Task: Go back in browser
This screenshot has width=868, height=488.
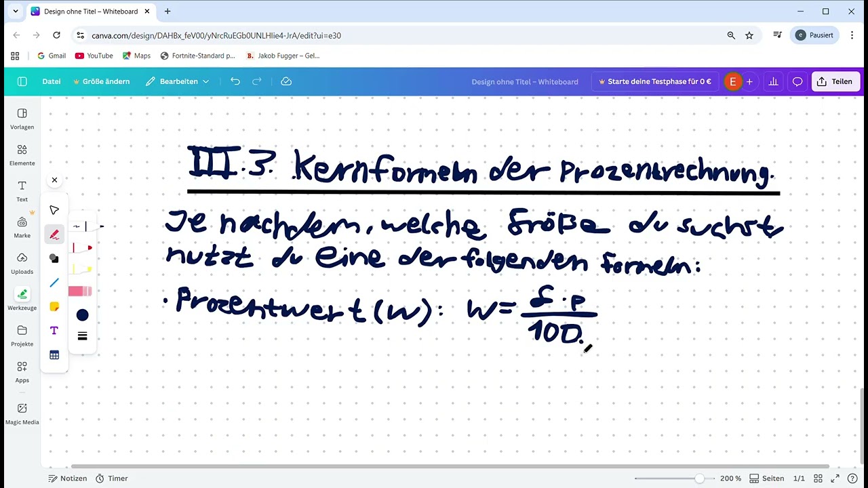Action: 16,35
